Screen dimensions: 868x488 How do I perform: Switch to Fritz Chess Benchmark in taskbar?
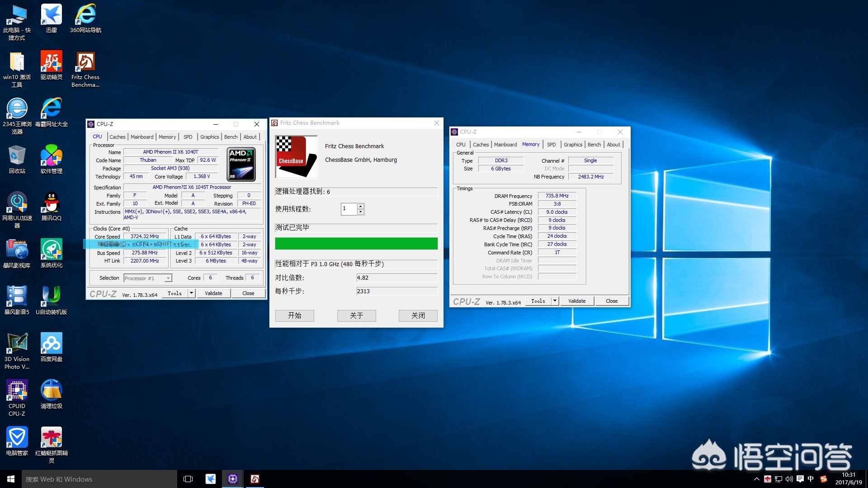click(255, 479)
